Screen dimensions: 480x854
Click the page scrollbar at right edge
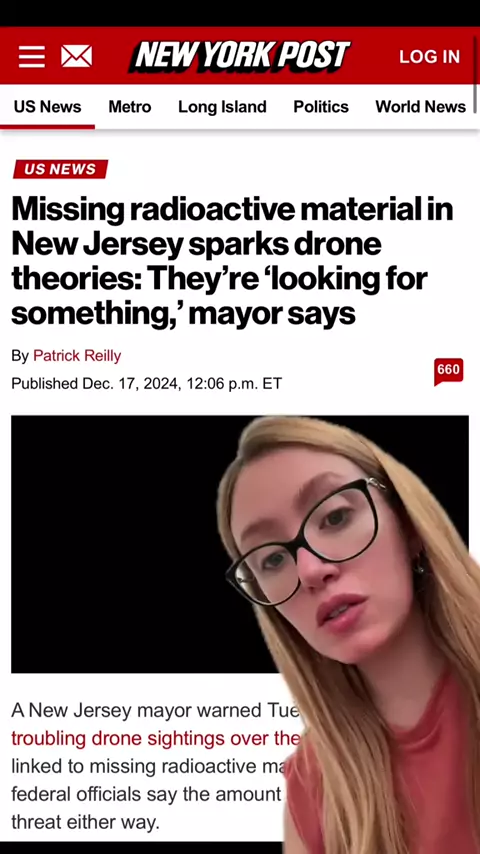(476, 71)
